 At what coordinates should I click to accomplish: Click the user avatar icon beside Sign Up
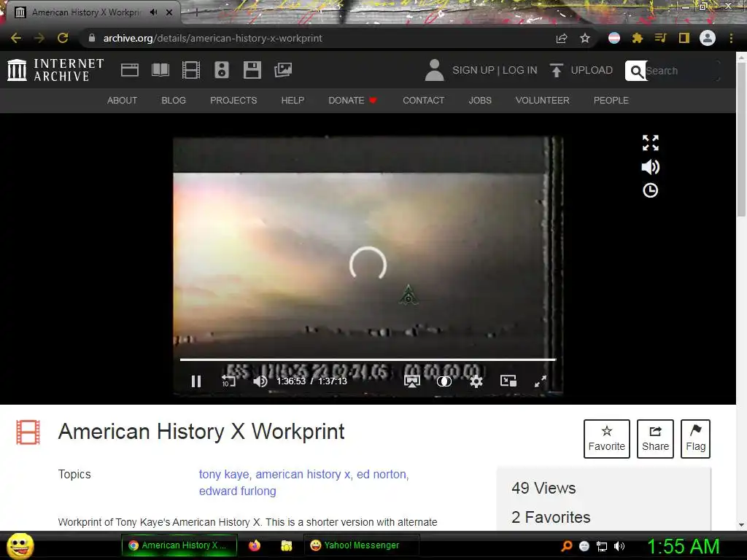click(x=434, y=70)
